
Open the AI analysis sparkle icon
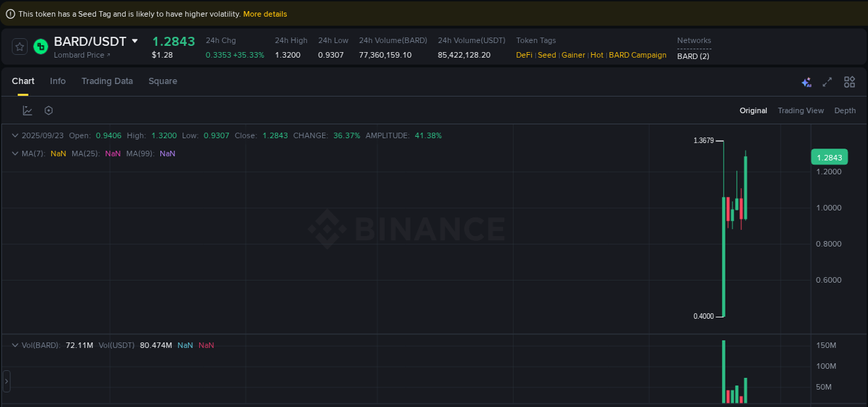[x=806, y=82]
